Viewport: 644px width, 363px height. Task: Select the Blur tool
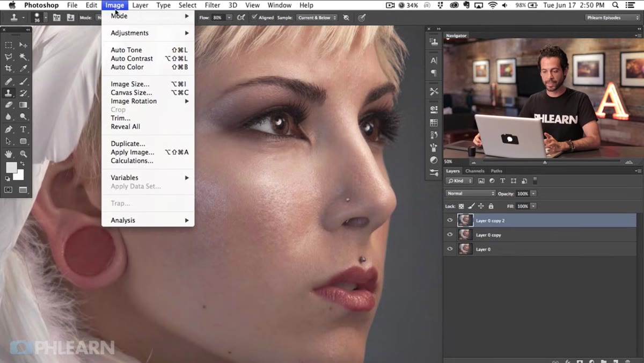coord(9,117)
